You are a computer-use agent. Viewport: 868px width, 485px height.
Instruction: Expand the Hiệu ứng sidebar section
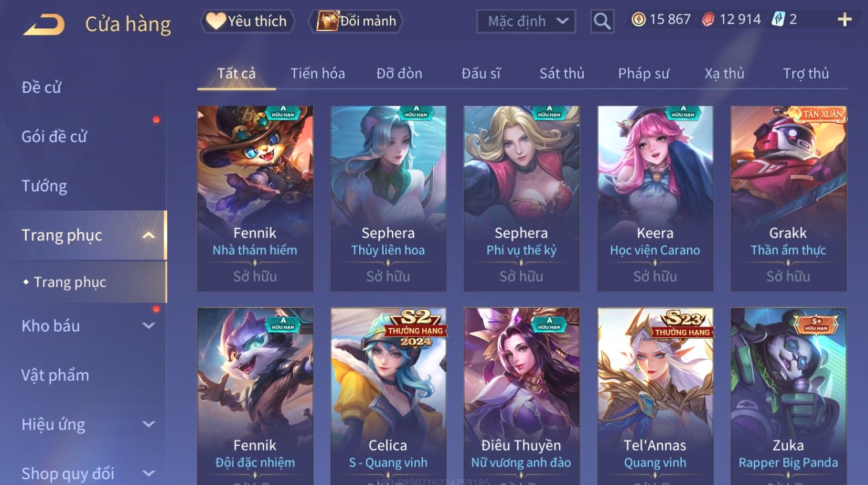pos(148,424)
